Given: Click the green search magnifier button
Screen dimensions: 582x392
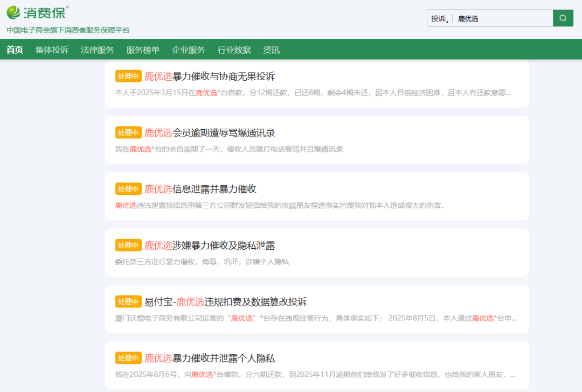Looking at the screenshot, I should [563, 18].
